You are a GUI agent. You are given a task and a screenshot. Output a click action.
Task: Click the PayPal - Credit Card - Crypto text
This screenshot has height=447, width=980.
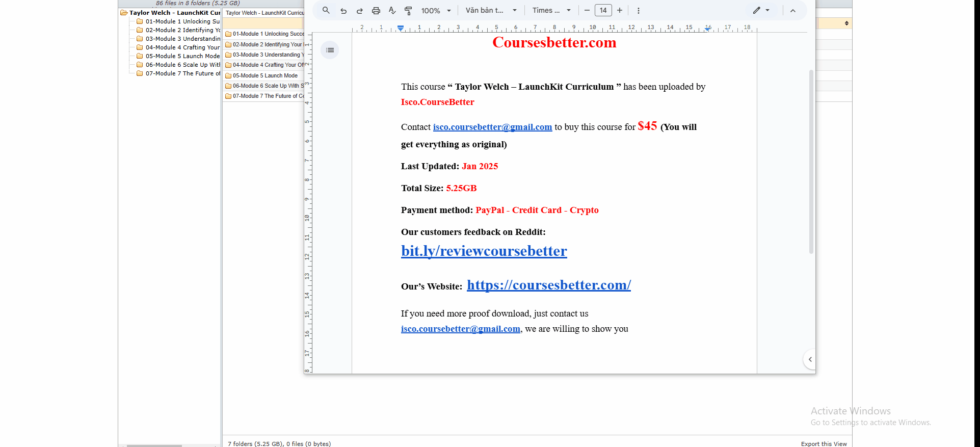click(537, 210)
